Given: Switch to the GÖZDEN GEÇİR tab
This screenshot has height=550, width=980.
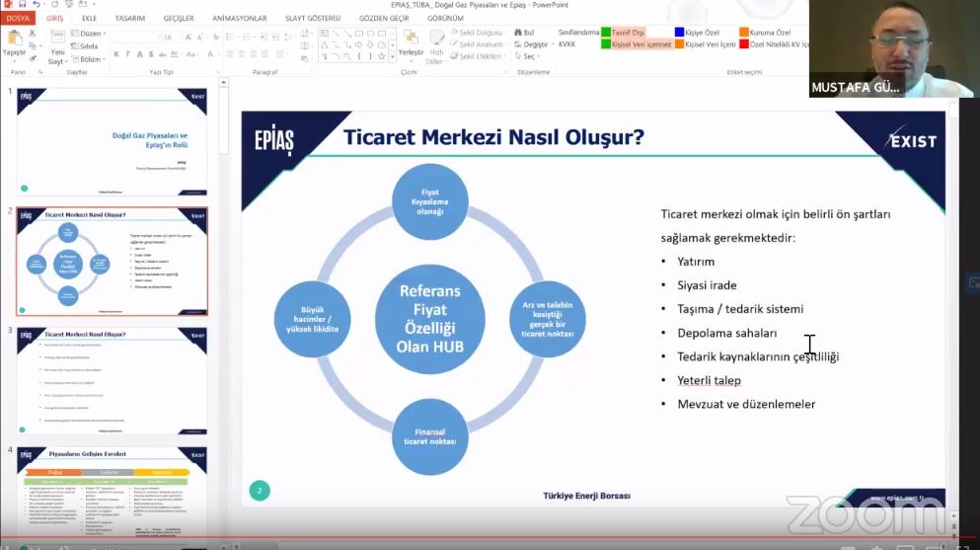Looking at the screenshot, I should (384, 18).
